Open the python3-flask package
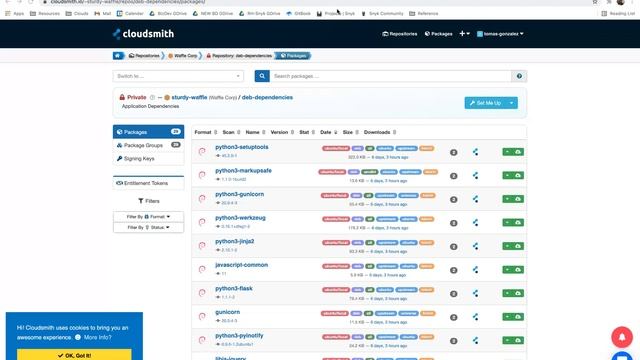The width and height of the screenshot is (640, 360). (x=234, y=289)
